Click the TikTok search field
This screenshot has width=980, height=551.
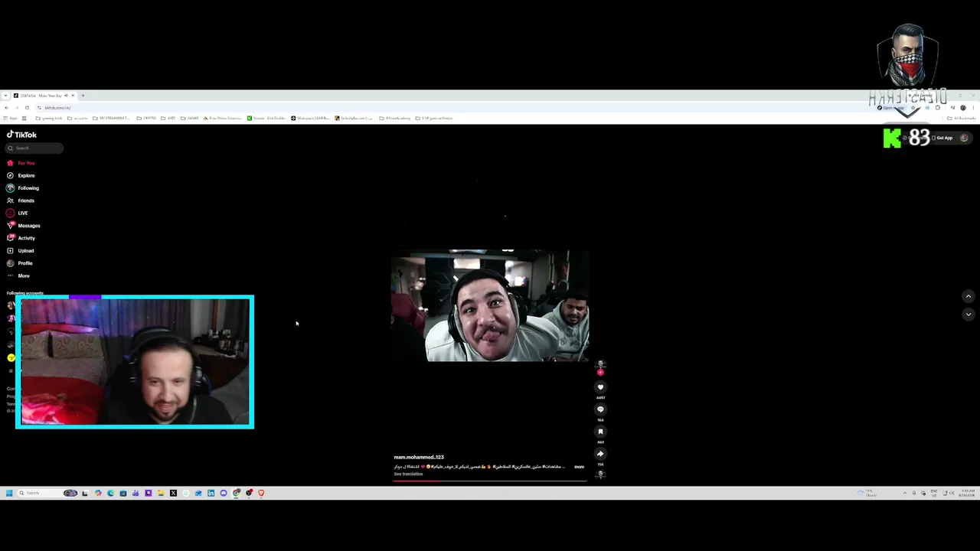35,148
